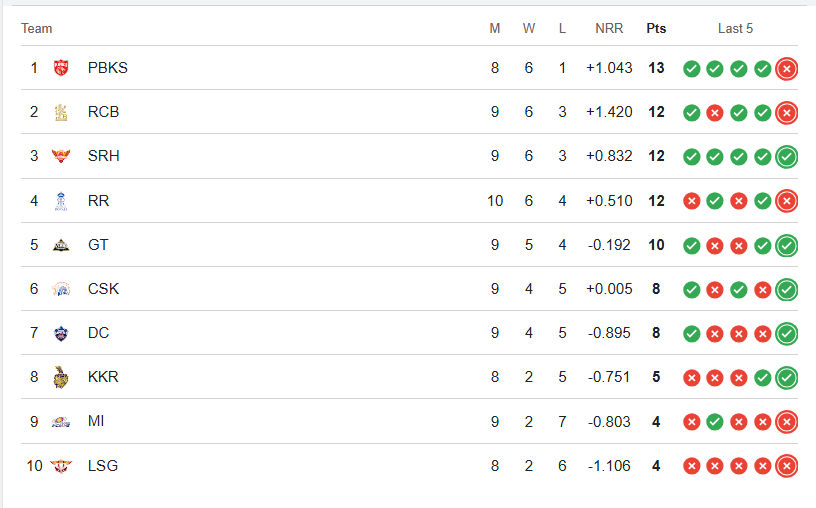Image resolution: width=816 pixels, height=508 pixels.
Task: Select SRH's latest match win indicator
Action: click(x=786, y=157)
